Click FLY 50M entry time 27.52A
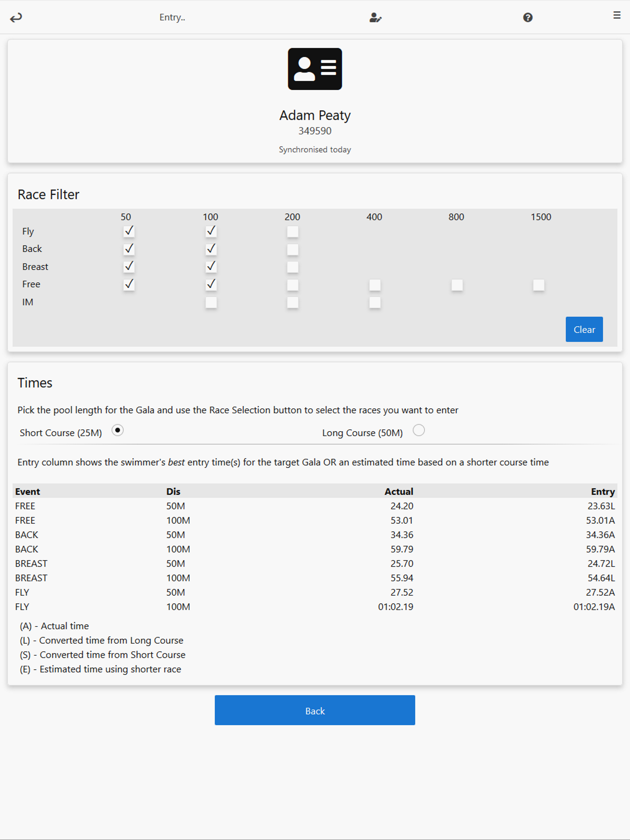This screenshot has width=630, height=840. tap(600, 592)
